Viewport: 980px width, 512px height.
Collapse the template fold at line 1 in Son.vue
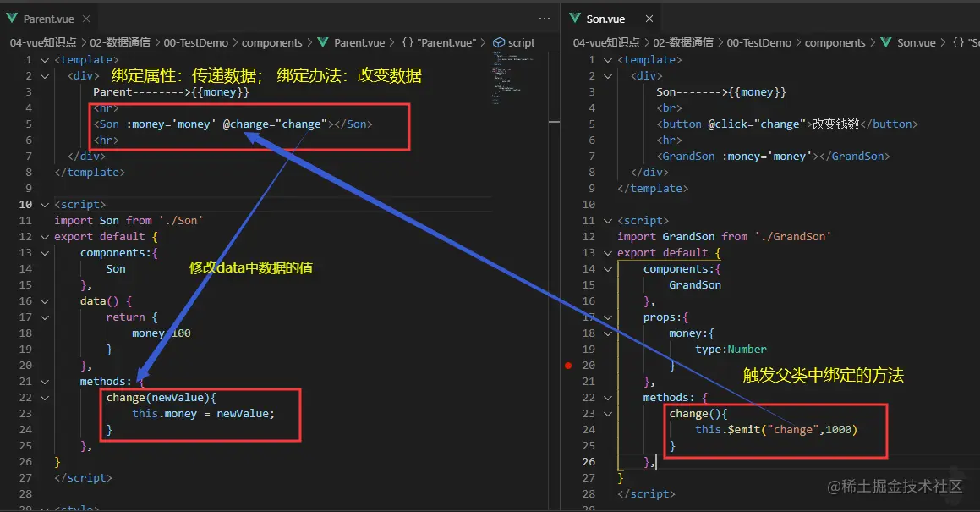607,60
